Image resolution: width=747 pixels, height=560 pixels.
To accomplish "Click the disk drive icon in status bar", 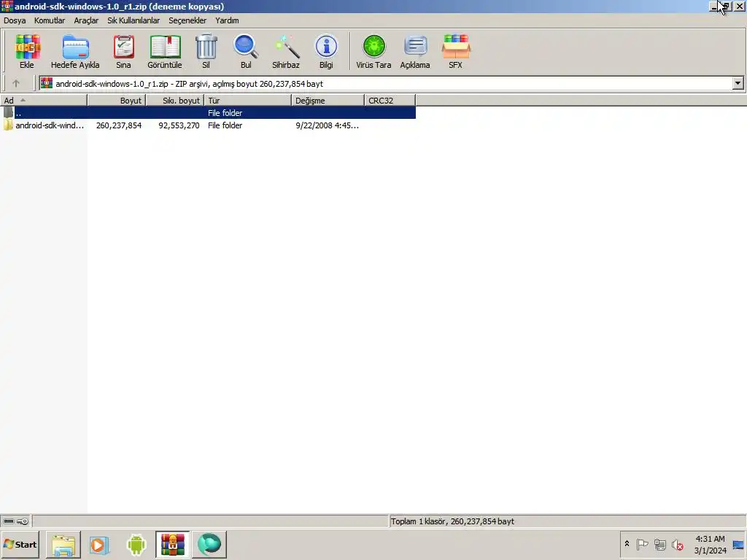I will click(9, 521).
